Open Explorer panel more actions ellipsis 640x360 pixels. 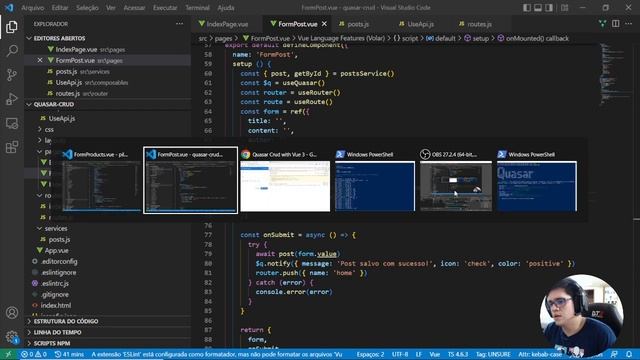[179, 24]
